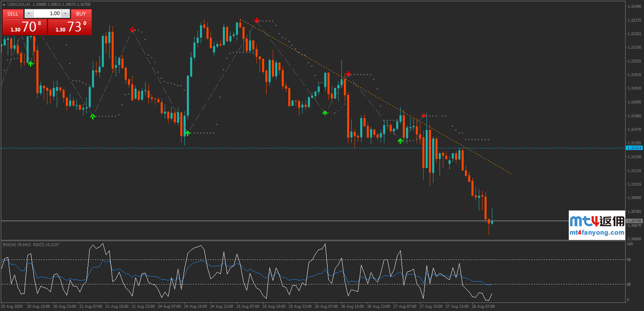Increase trade volume with the up arrow
The width and height of the screenshot is (644, 311).
coord(65,13)
